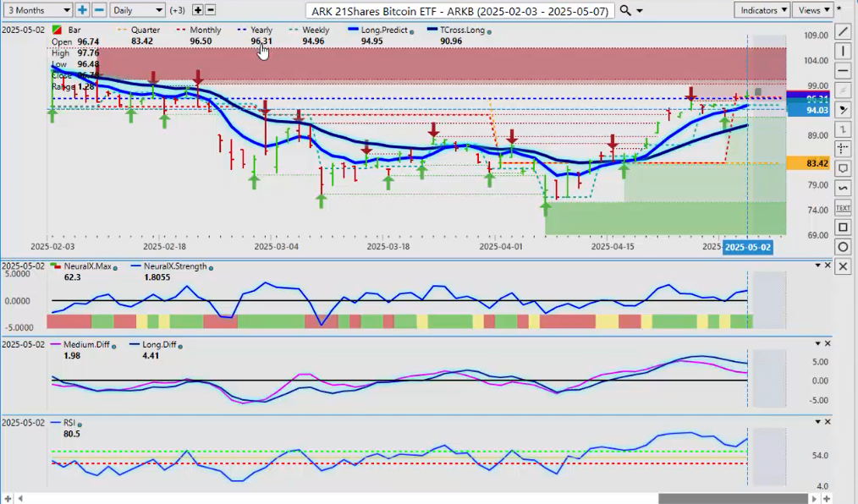Viewport: 858px width, 504px height.
Task: Click the Medium.Diff value 1.98
Action: (x=72, y=355)
